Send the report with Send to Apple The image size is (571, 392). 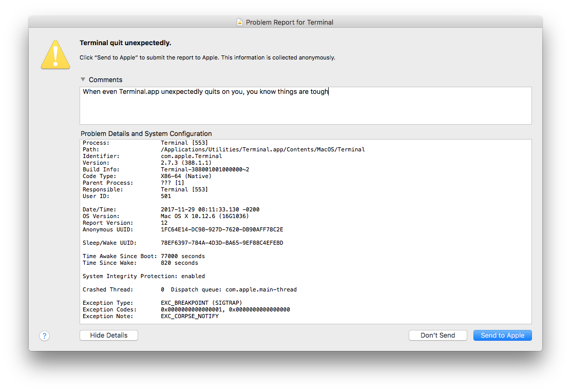tap(503, 335)
